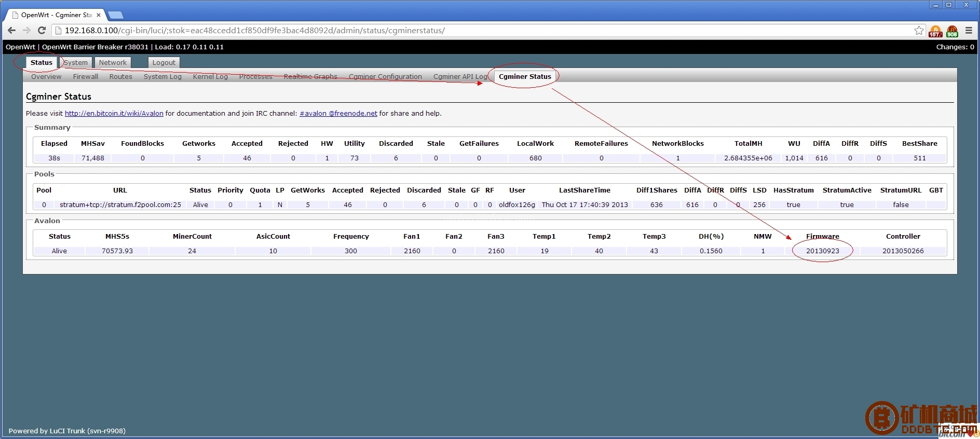Open the System Log sub-tab
Image resolution: width=980 pixels, height=439 pixels.
click(162, 76)
